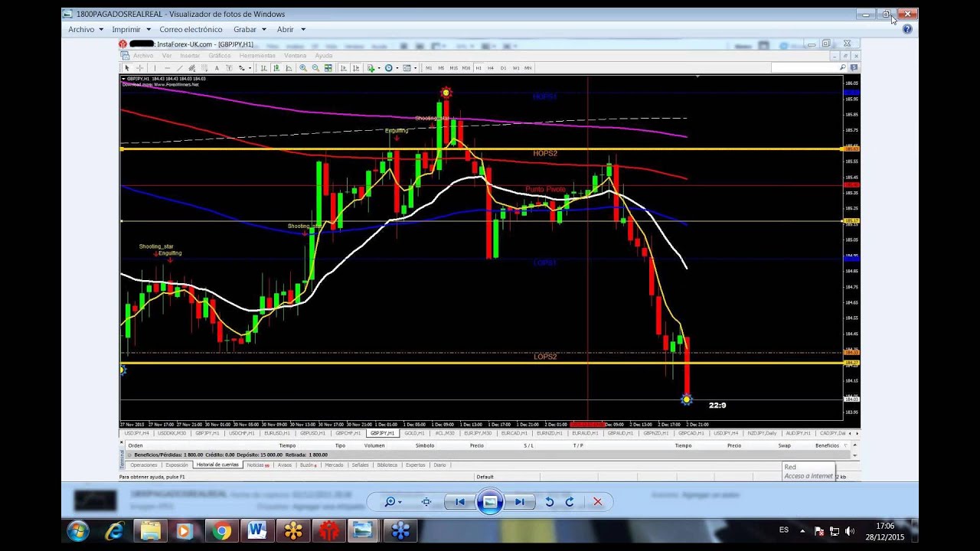
Task: Open MetaTrader Herramientas menu
Action: (257, 56)
